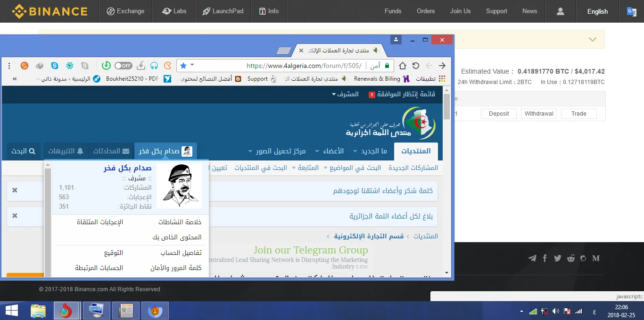Click the Withdrawal button

click(539, 114)
